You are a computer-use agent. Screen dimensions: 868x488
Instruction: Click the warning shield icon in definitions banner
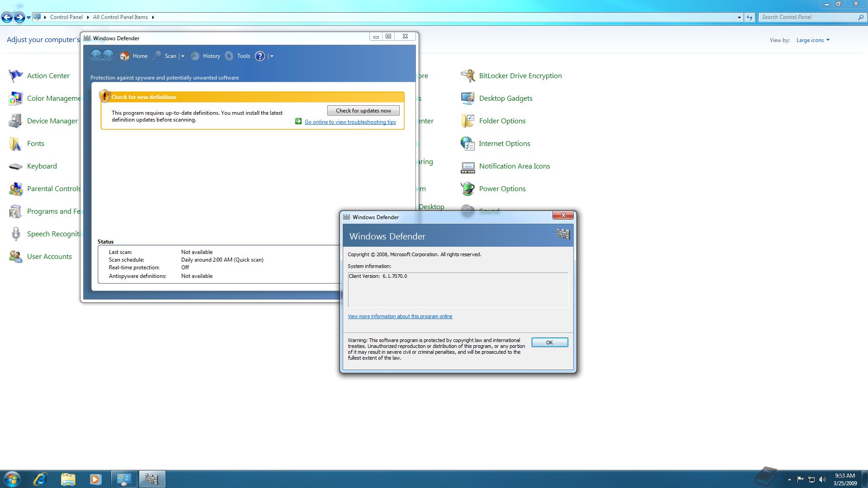(104, 96)
